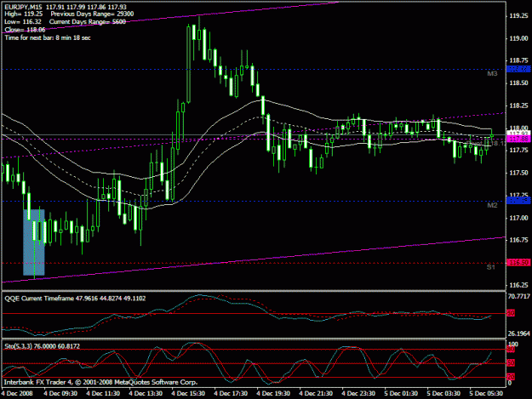Click the QQE Current Timeframe indicator label
The width and height of the screenshot is (532, 399).
(x=75, y=299)
